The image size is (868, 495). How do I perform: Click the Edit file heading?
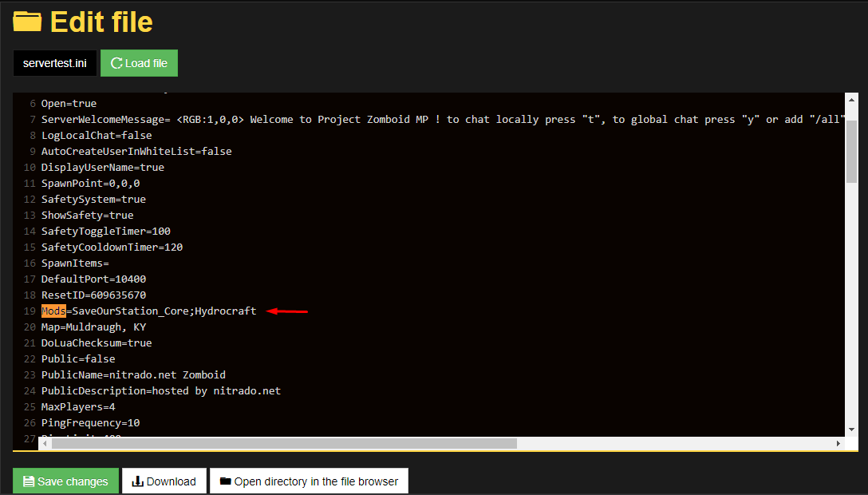[101, 22]
